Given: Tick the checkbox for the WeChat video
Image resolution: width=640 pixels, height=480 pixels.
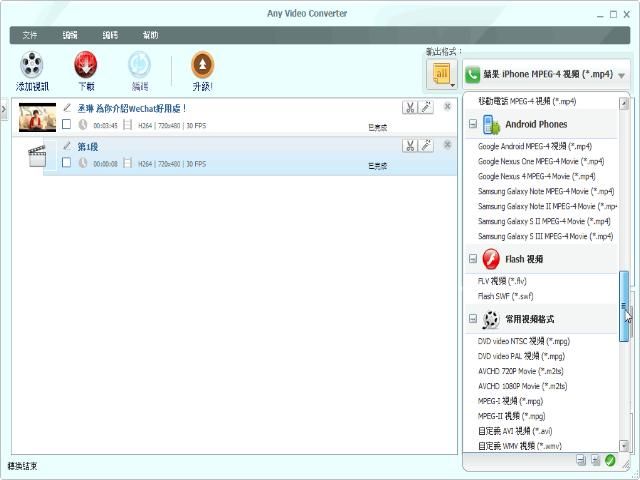Looking at the screenshot, I should click(66, 125).
